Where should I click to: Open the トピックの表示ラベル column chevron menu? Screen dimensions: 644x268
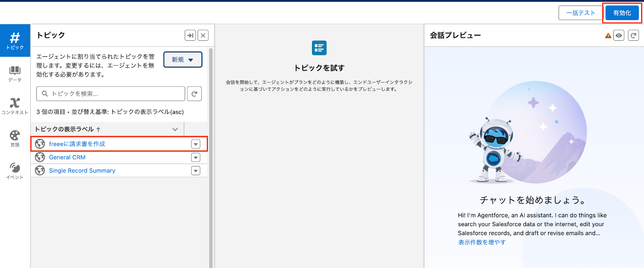[x=175, y=129]
